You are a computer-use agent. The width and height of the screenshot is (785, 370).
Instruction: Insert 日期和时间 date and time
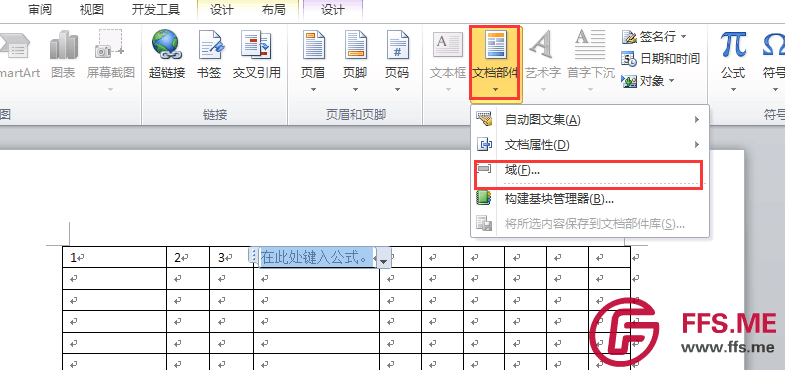tap(660, 59)
